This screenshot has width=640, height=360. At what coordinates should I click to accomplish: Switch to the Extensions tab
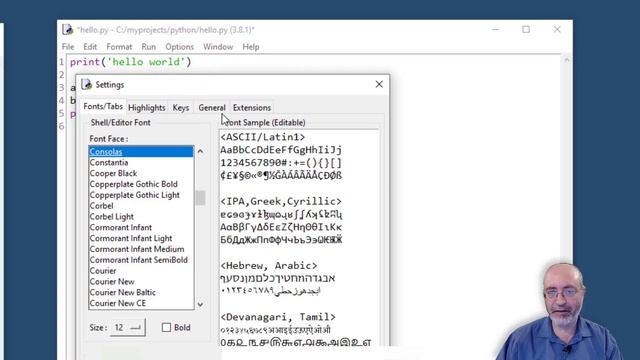[252, 108]
